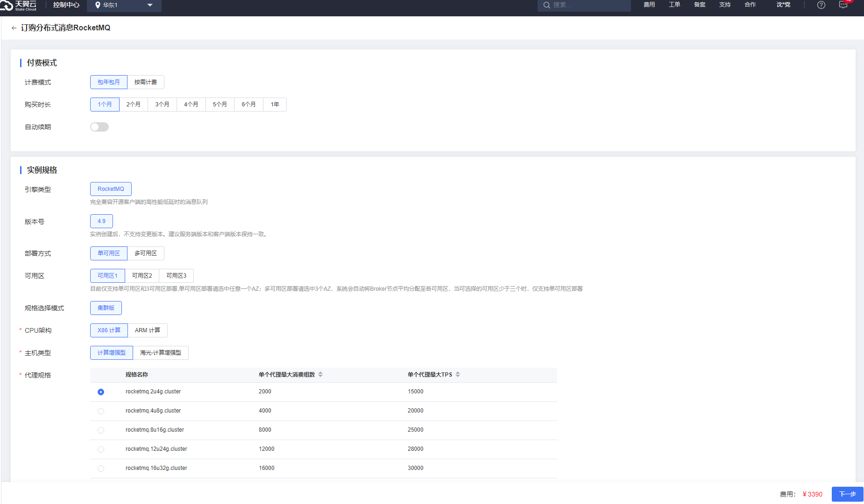Screen dimensions: 864x504
Task: Select 2个月 purchase duration
Action: pyautogui.click(x=134, y=105)
